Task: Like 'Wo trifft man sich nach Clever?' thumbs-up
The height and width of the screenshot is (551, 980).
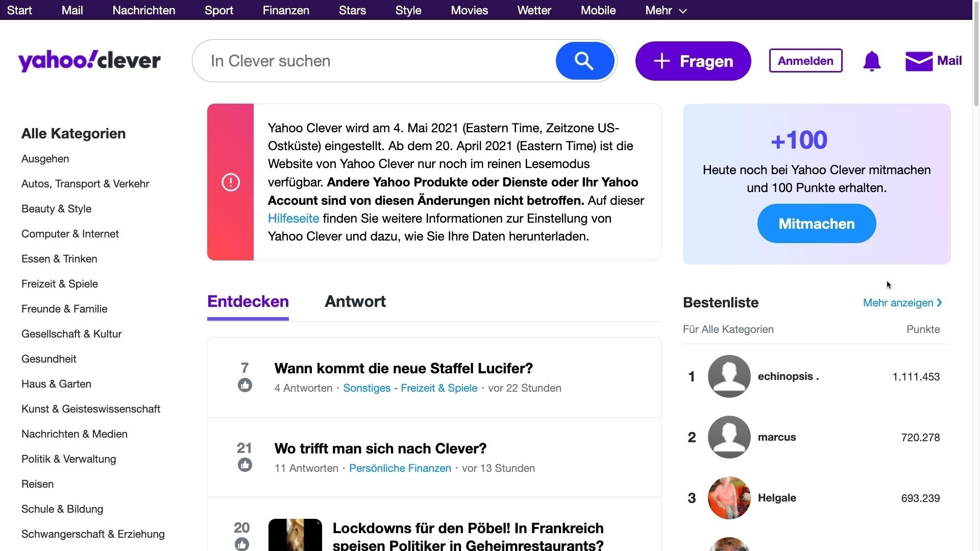Action: (x=245, y=465)
